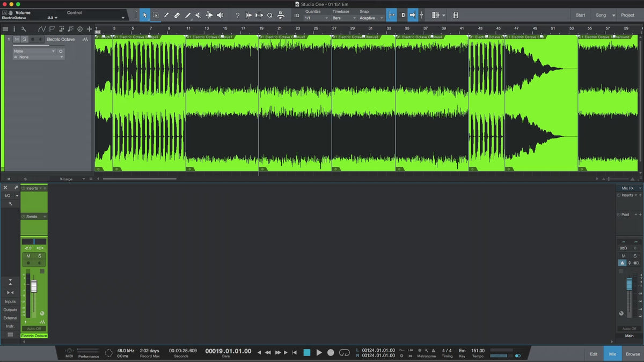644x362 pixels.
Task: Select the Eraser tool
Action: (177, 16)
